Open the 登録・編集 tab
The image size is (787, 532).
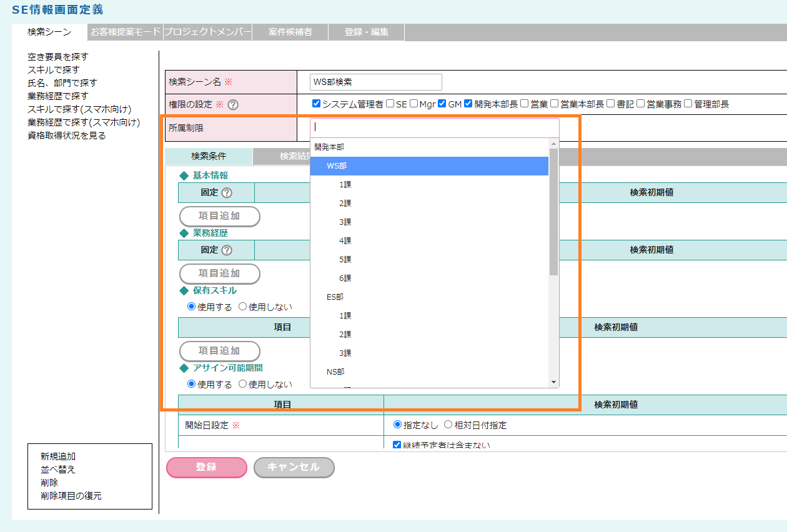point(367,32)
